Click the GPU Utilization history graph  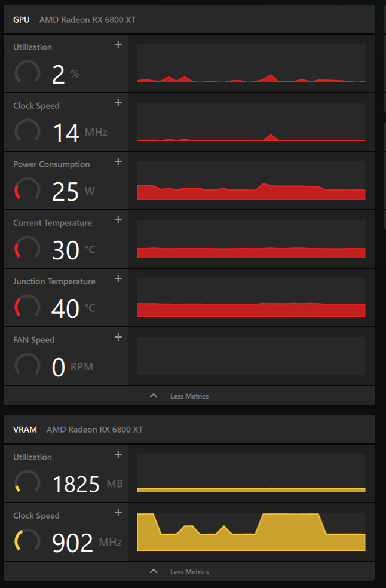[252, 63]
